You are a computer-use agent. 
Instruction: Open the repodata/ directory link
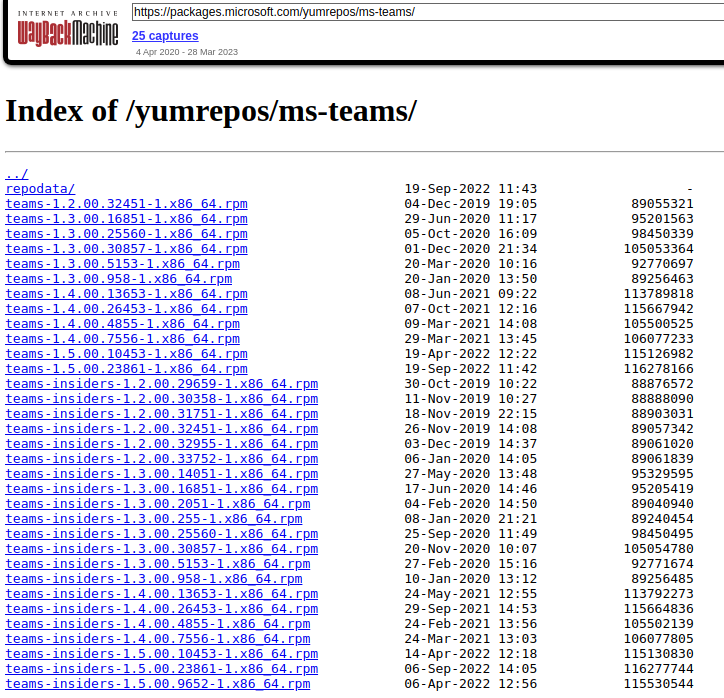click(x=40, y=189)
